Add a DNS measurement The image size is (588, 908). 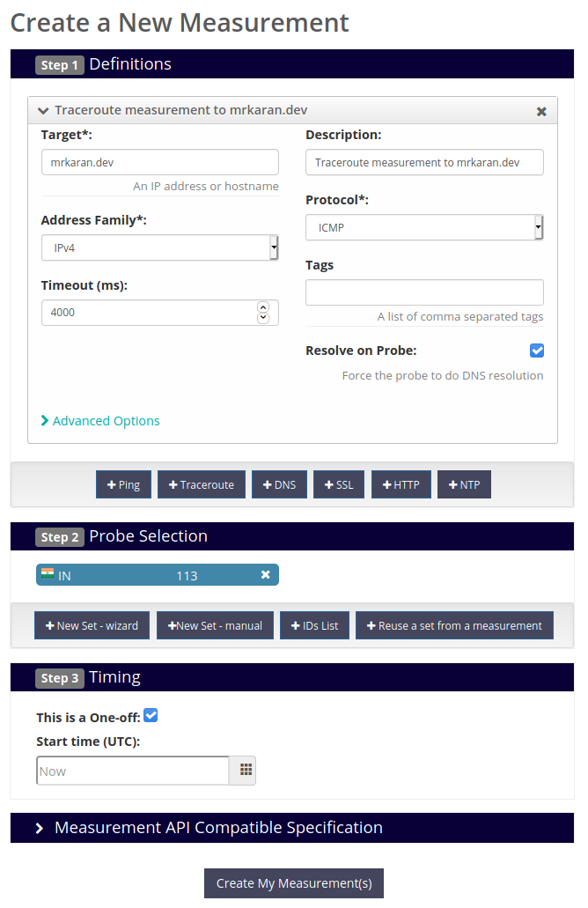point(280,484)
